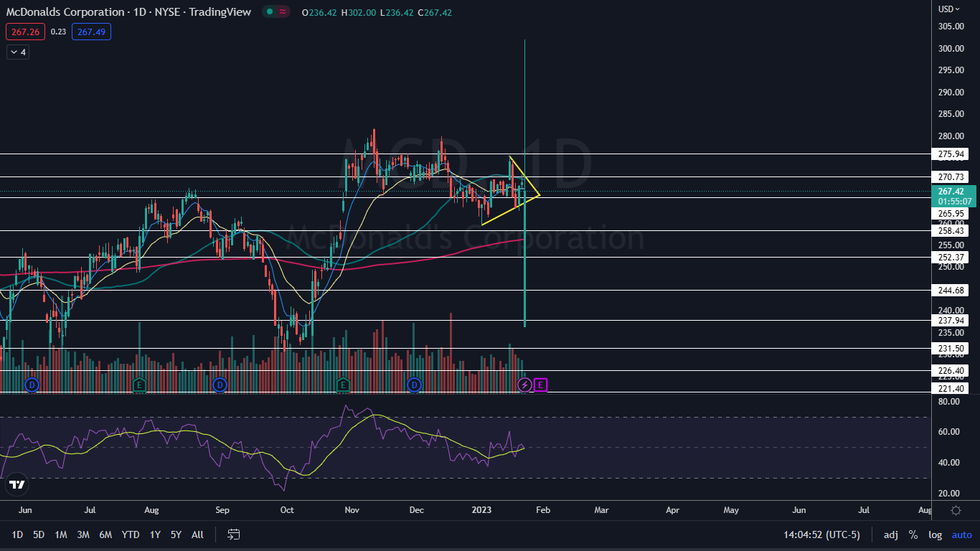Click the magenta upcoming earnings E marker

[x=541, y=385]
